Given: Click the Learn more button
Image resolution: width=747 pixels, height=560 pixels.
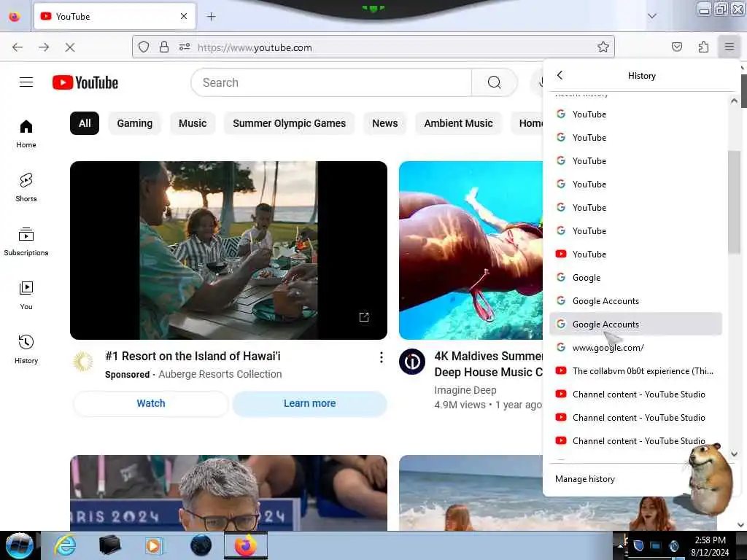Looking at the screenshot, I should click(x=309, y=403).
